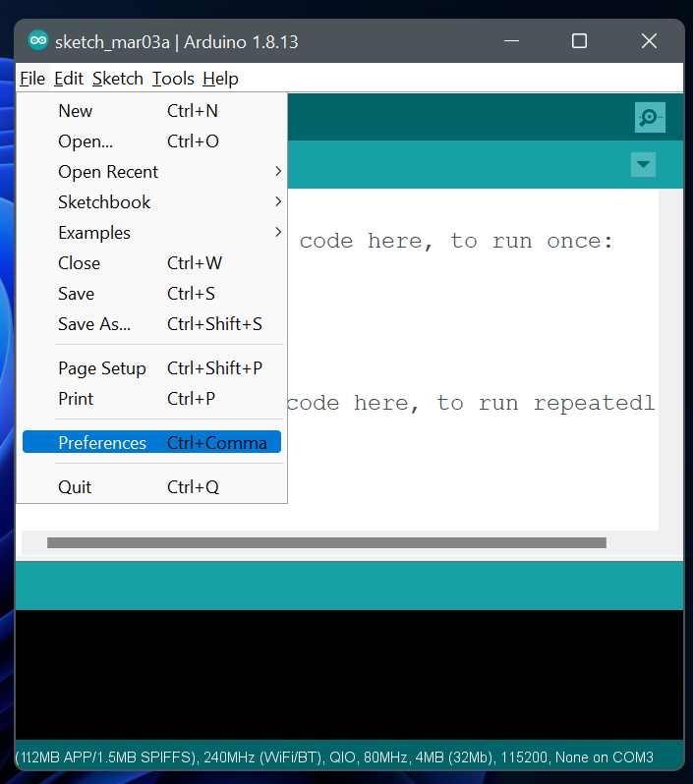Minimize the Arduino window
Image resolution: width=693 pixels, height=784 pixels.
pos(511,41)
